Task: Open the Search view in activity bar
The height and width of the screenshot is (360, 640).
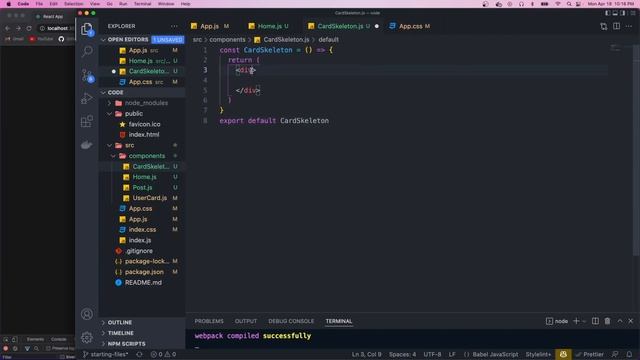Action: [x=87, y=52]
